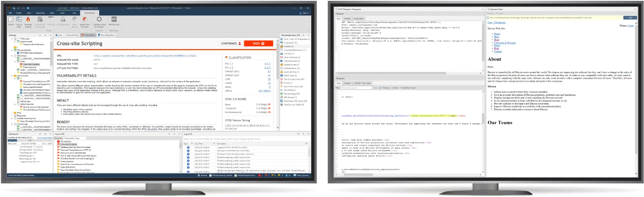Open the Scan document tab
Image resolution: width=644 pixels, height=197 pixels.
60,34
